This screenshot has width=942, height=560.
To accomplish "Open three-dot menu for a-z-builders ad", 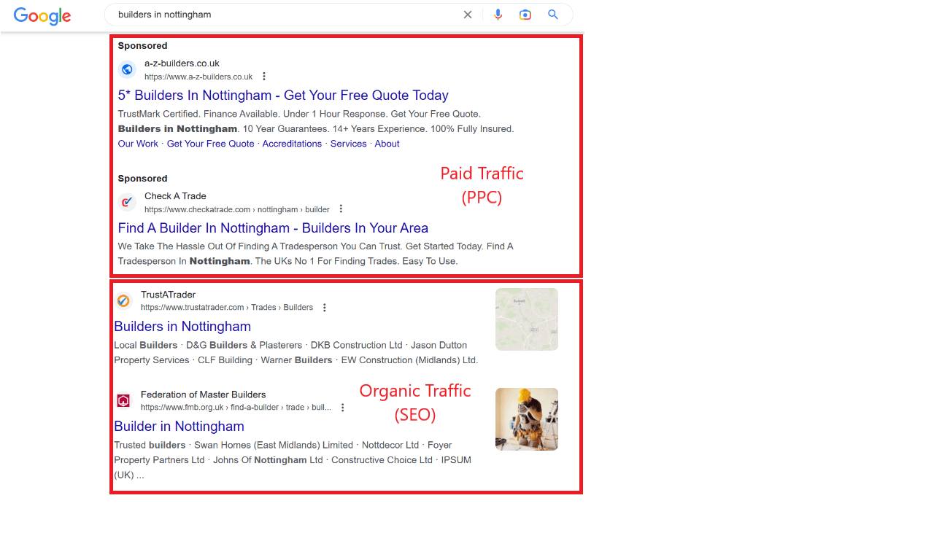I will tap(264, 77).
